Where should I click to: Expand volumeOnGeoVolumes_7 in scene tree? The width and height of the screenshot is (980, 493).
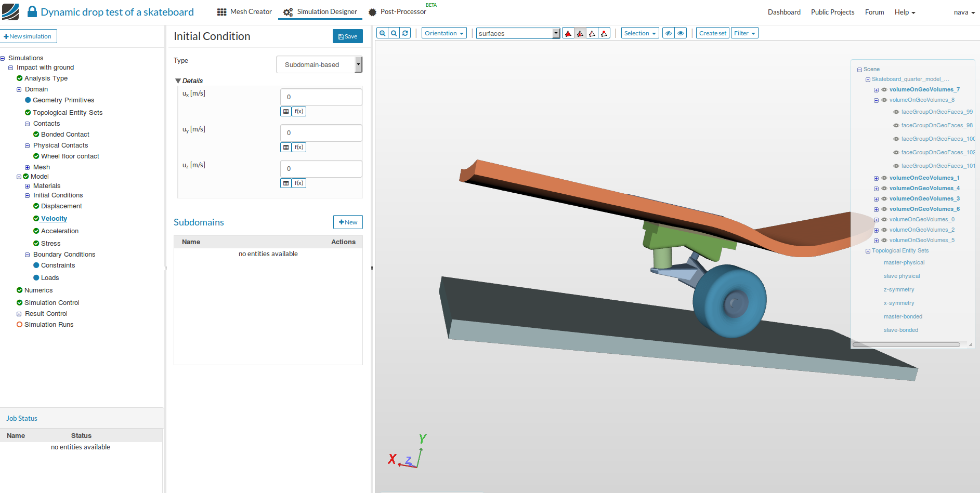coord(876,90)
